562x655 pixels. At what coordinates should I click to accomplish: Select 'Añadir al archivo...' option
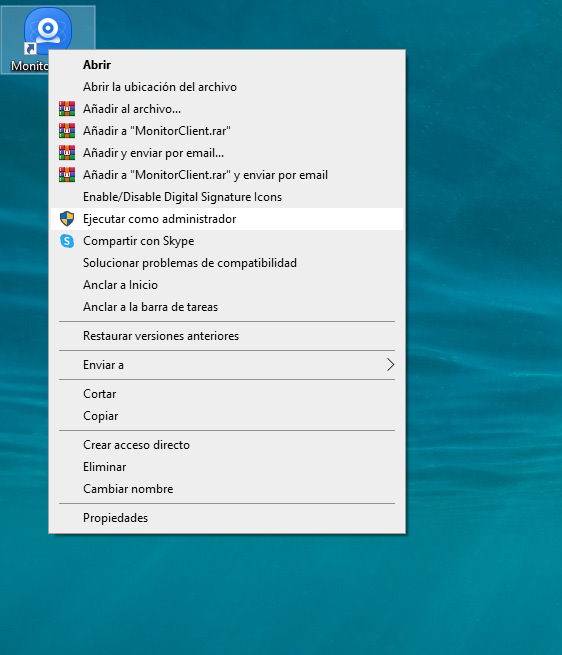coord(227,109)
